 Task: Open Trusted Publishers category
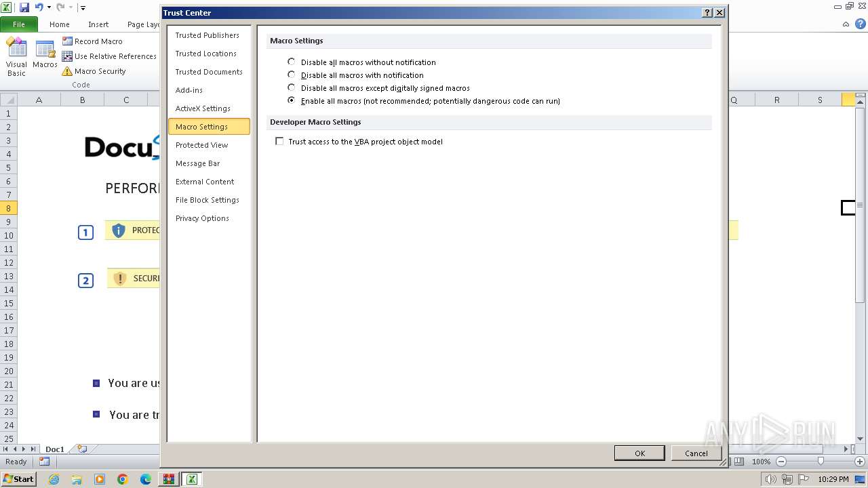tap(209, 35)
